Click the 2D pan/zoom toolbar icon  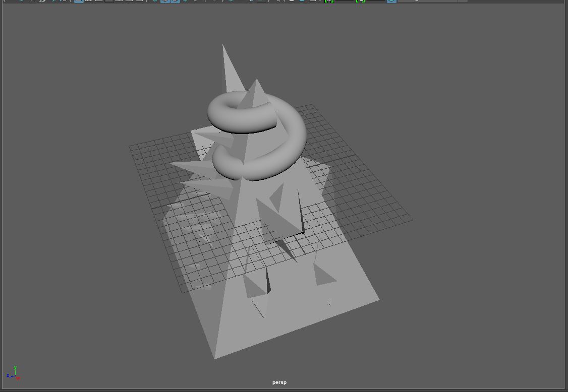[42, 1]
